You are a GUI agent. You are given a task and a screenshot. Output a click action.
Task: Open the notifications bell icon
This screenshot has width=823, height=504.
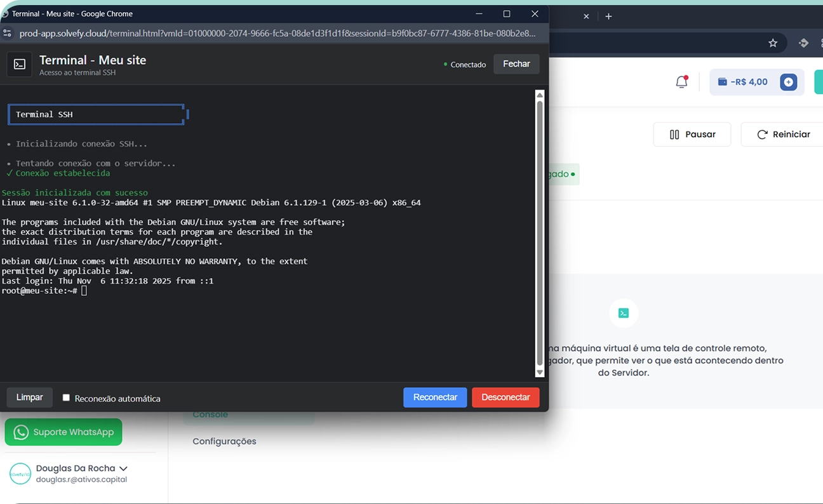(681, 82)
